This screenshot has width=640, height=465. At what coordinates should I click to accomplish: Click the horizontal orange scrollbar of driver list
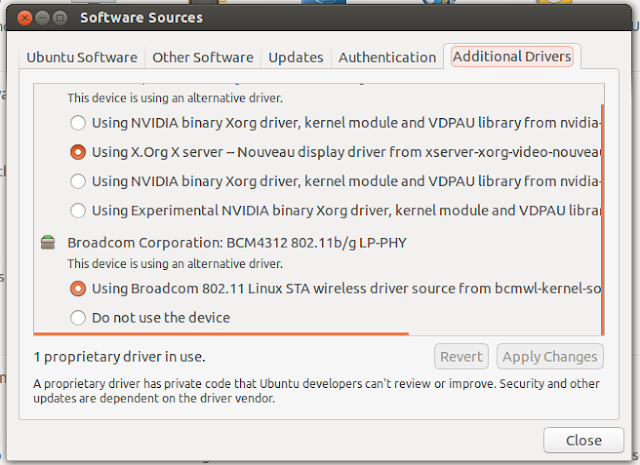coord(221,334)
